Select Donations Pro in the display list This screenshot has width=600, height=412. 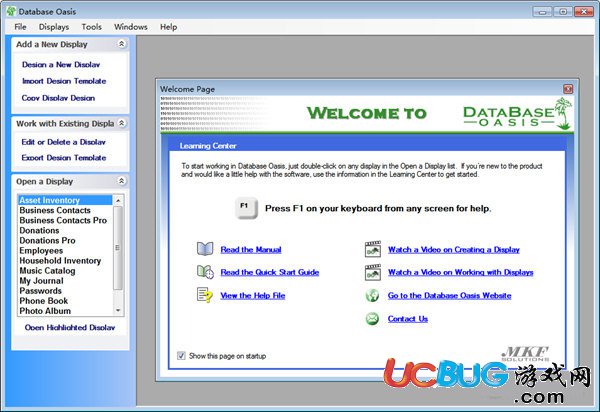pos(65,240)
